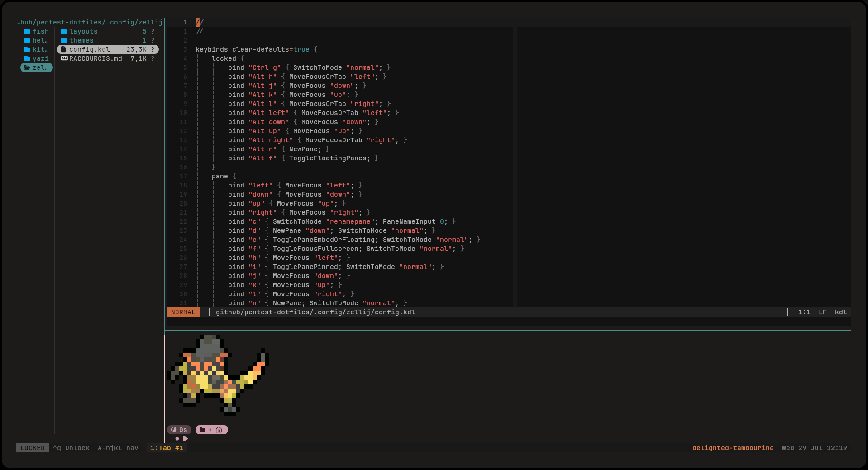Click the prompt arrow triangle

[x=186, y=439]
